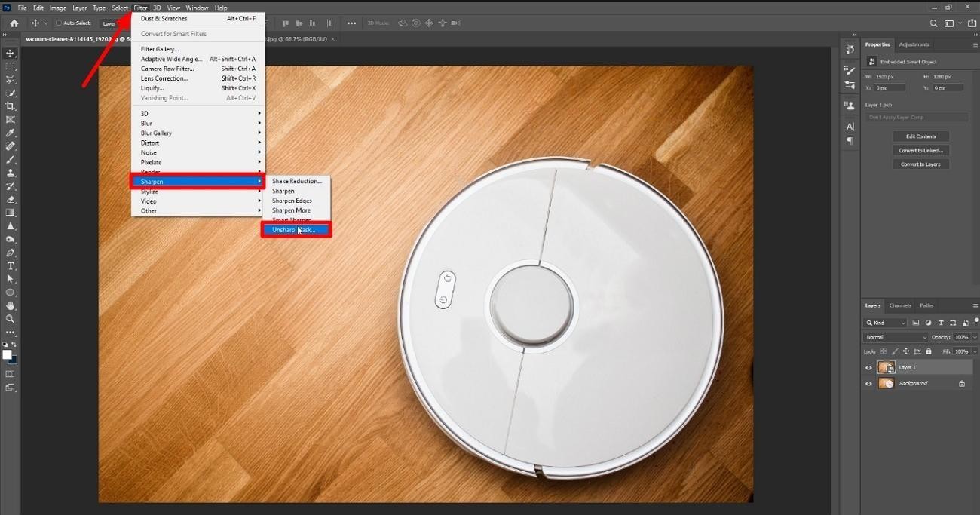Toggle Quick Mask mode icon
The image size is (980, 515).
11,374
